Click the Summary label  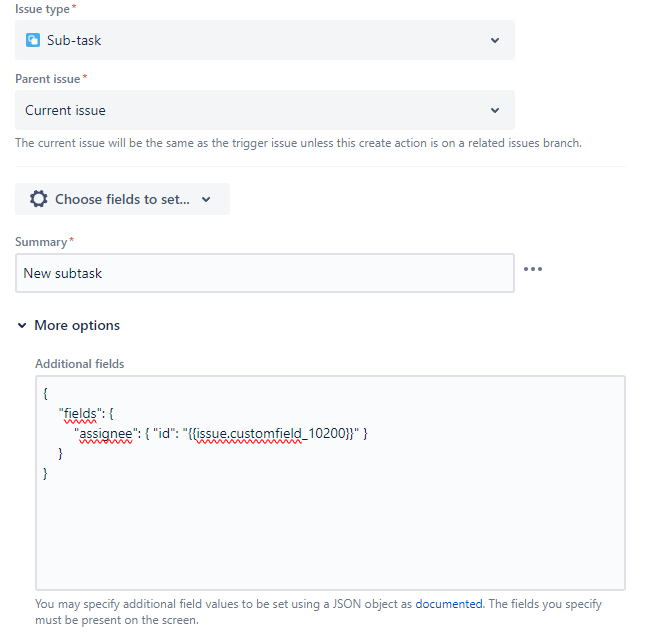[40, 242]
